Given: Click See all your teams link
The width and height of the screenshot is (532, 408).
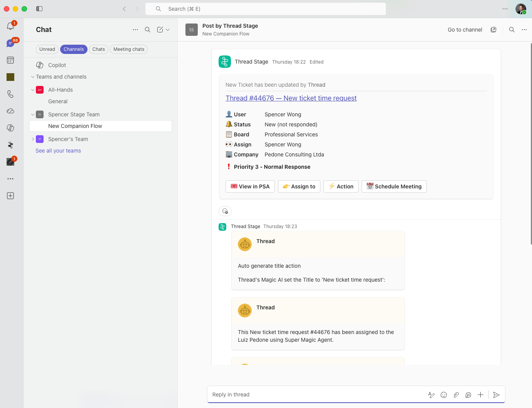Looking at the screenshot, I should 58,151.
